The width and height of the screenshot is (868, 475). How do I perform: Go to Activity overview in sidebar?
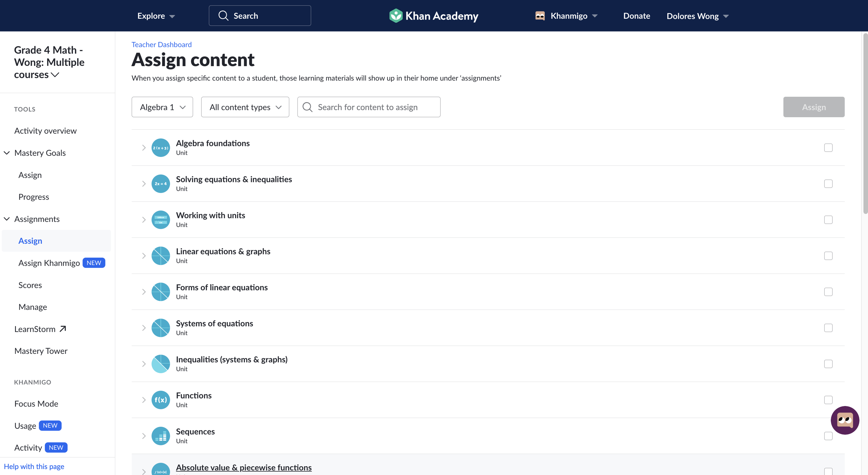(x=45, y=131)
